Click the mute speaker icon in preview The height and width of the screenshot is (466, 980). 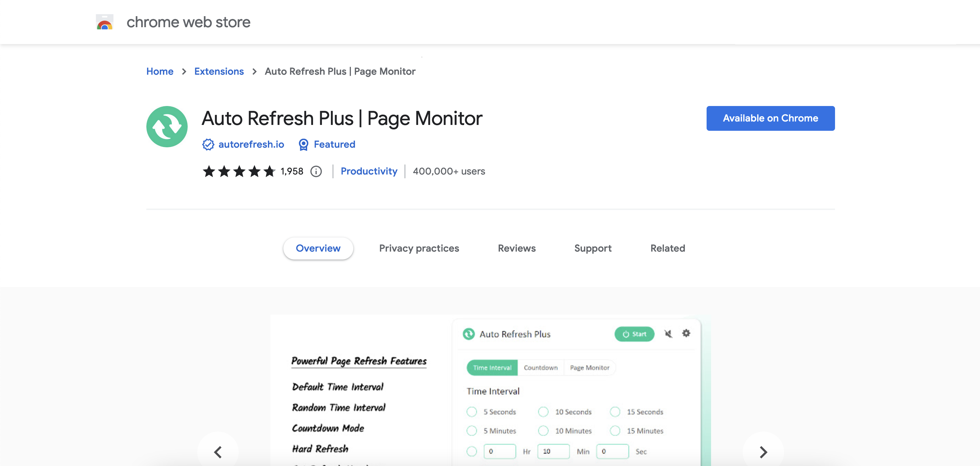[668, 334]
